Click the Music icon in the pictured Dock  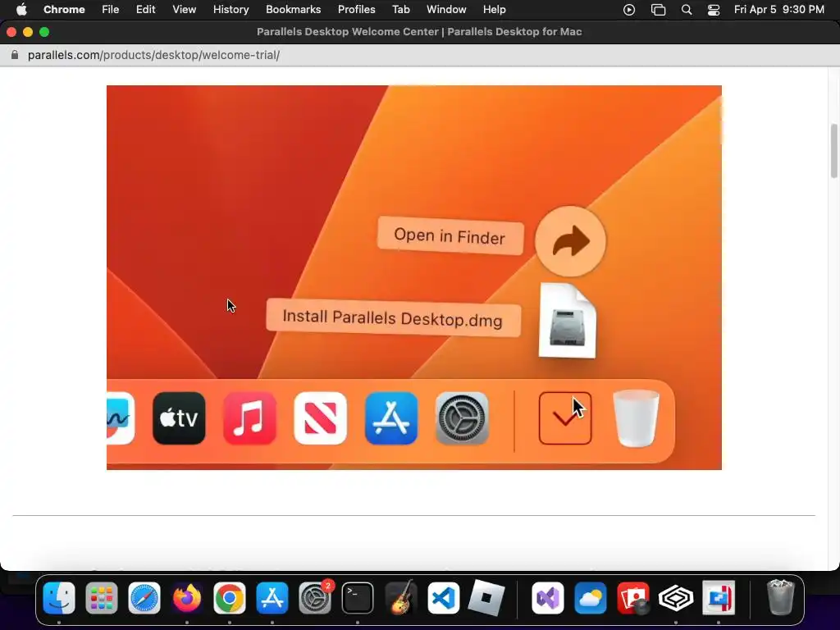coord(249,418)
